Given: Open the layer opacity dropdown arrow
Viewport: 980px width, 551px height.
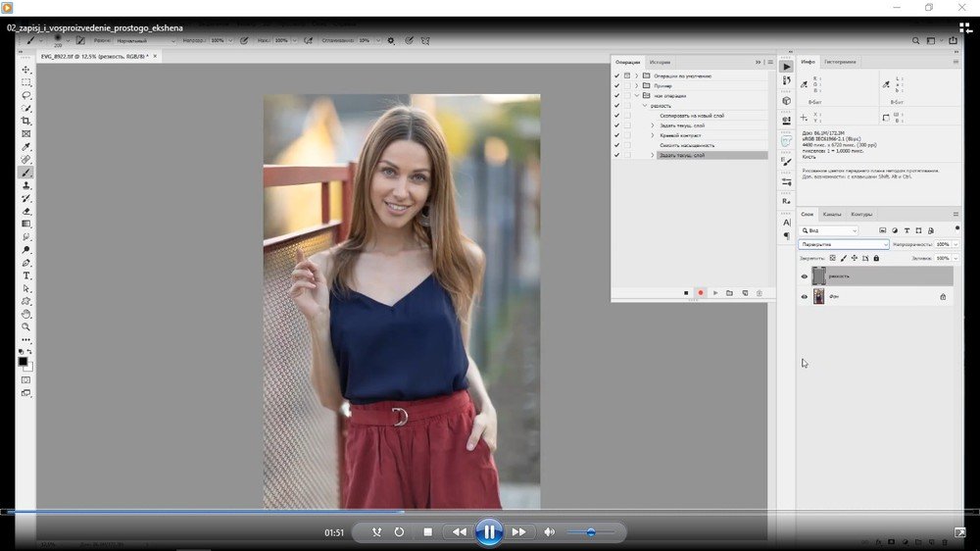Looking at the screenshot, I should 955,244.
